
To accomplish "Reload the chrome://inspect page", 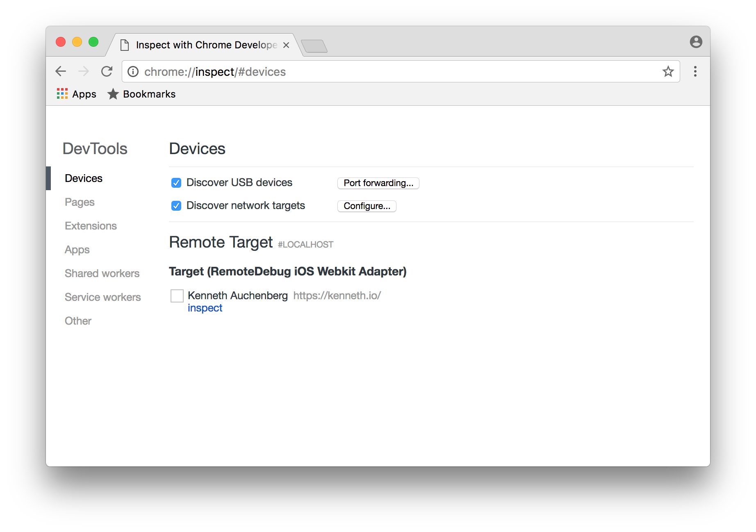I will click(107, 71).
